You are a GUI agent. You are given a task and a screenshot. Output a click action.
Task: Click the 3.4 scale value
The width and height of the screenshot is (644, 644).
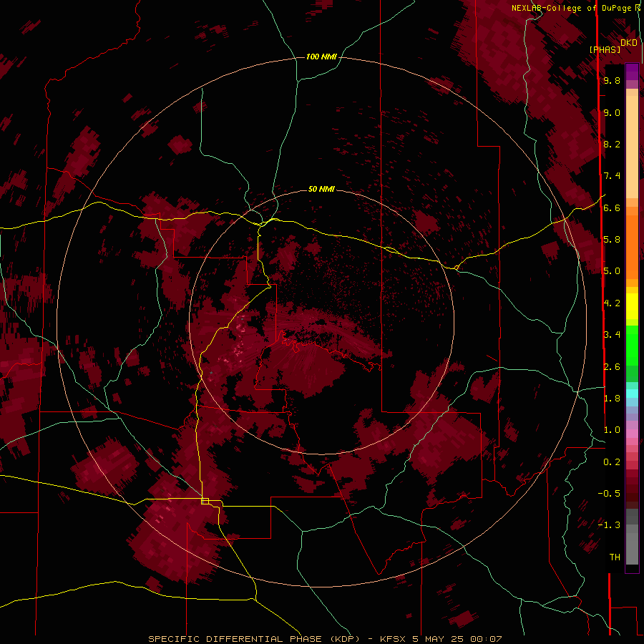[612, 335]
